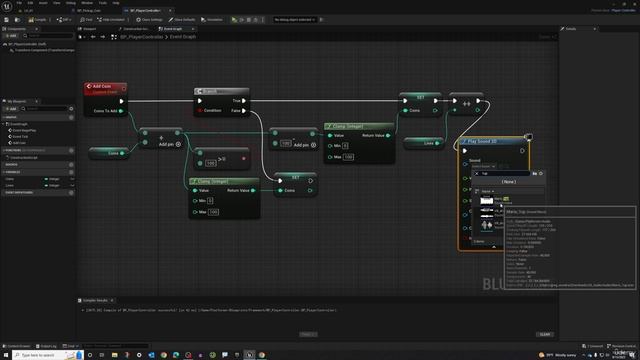Click the Add Coin custom event node header
The height and width of the screenshot is (360, 640).
pyautogui.click(x=105, y=88)
